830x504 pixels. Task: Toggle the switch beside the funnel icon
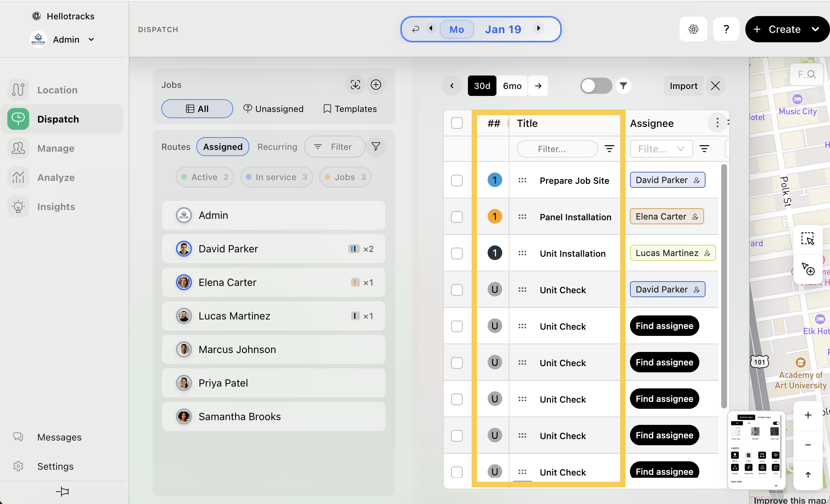[x=596, y=86]
